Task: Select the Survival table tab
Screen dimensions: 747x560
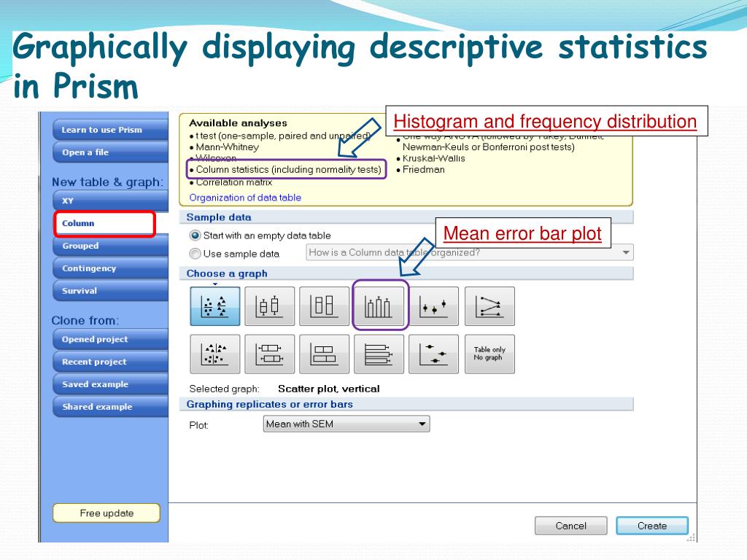Action: pyautogui.click(x=109, y=291)
